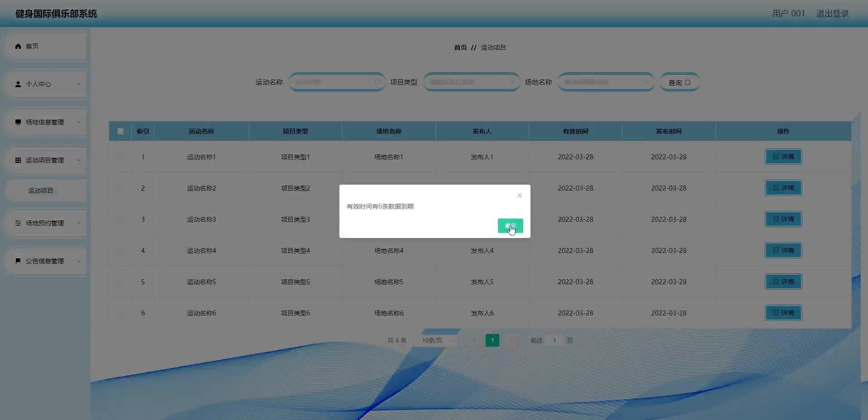Image resolution: width=868 pixels, height=420 pixels.
Task: Click the 场地名称5 cell
Action: pyautogui.click(x=389, y=282)
